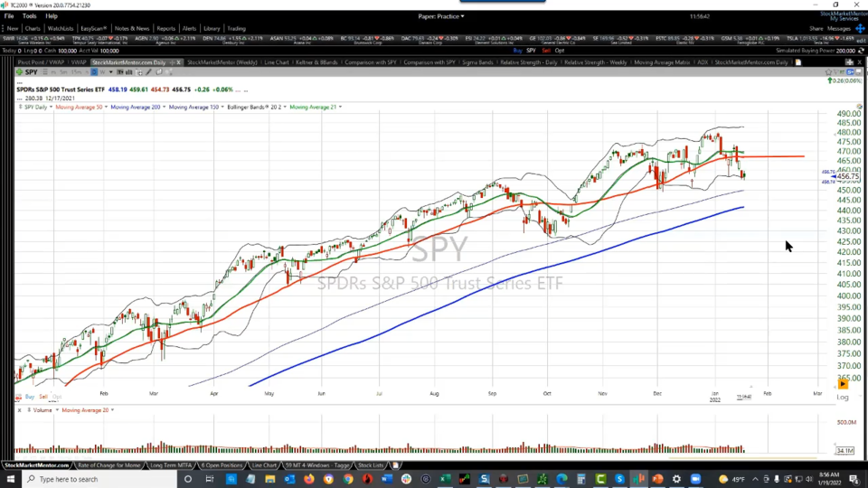Close the Volume pane with X
The width and height of the screenshot is (868, 488).
point(19,410)
